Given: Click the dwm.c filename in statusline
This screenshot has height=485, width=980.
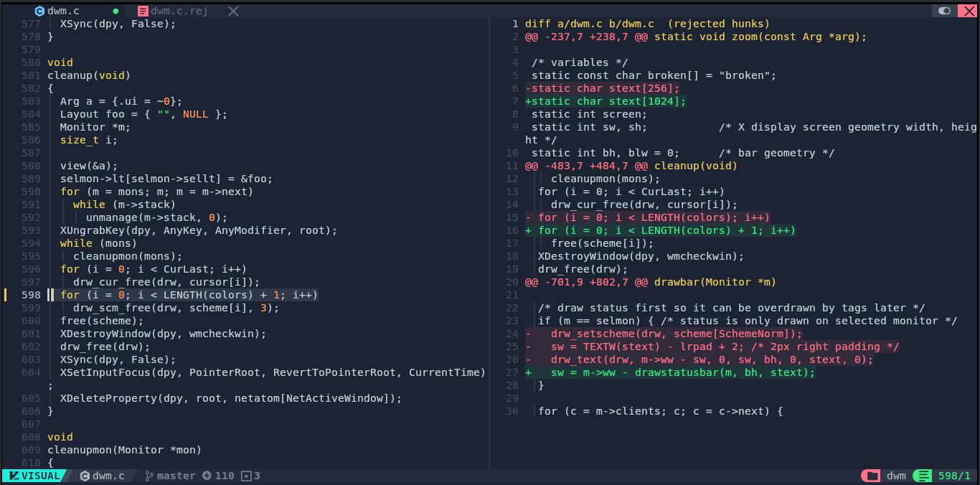Looking at the screenshot, I should (x=108, y=476).
